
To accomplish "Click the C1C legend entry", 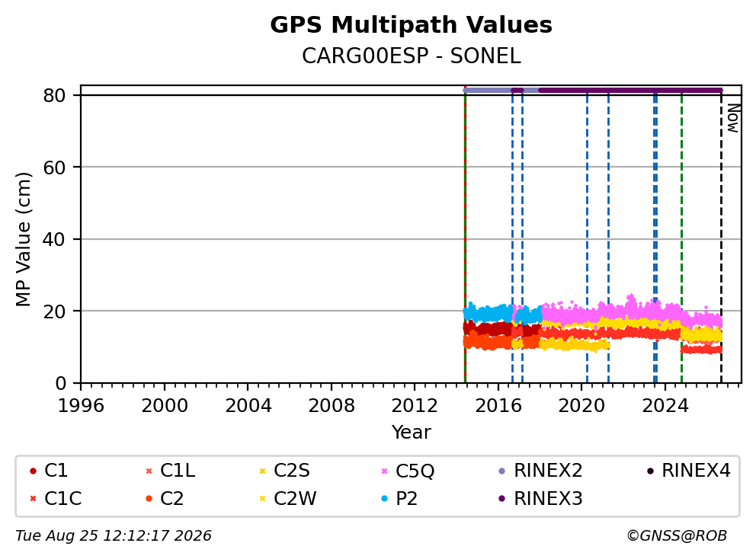I will [x=56, y=499].
